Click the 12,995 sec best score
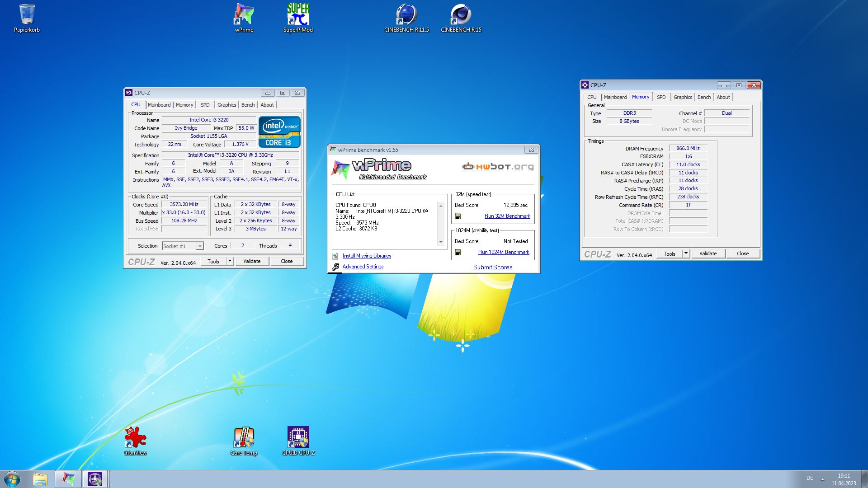This screenshot has width=868, height=488. (x=515, y=205)
